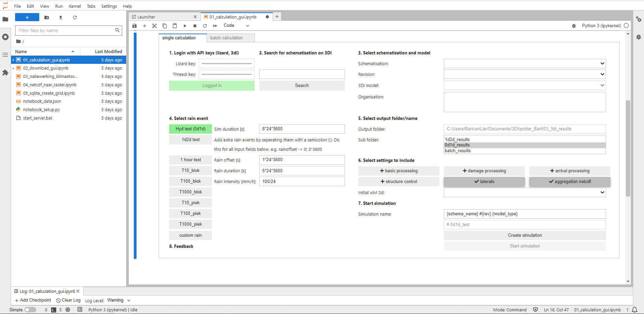644x314 pixels.
Task: Enable damage processing setting
Action: click(484, 171)
